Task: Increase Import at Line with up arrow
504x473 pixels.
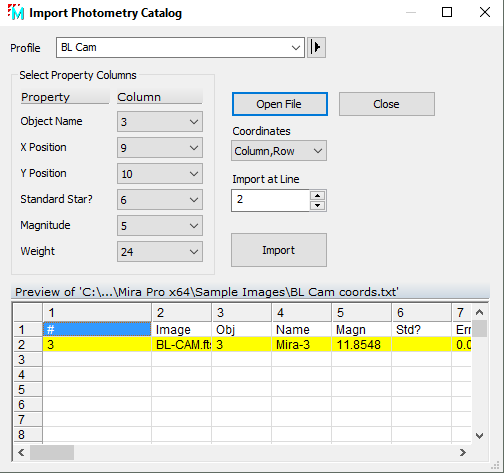Action: pyautogui.click(x=318, y=196)
